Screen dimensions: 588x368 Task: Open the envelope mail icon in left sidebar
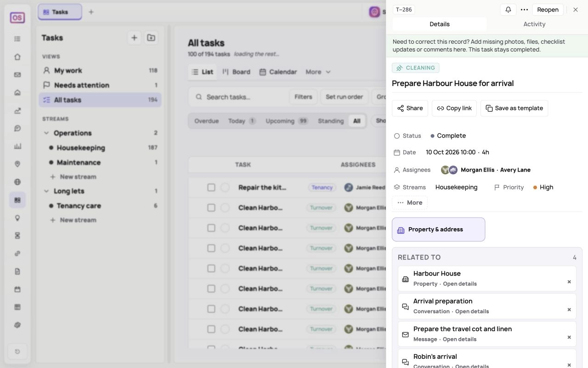tap(17, 75)
